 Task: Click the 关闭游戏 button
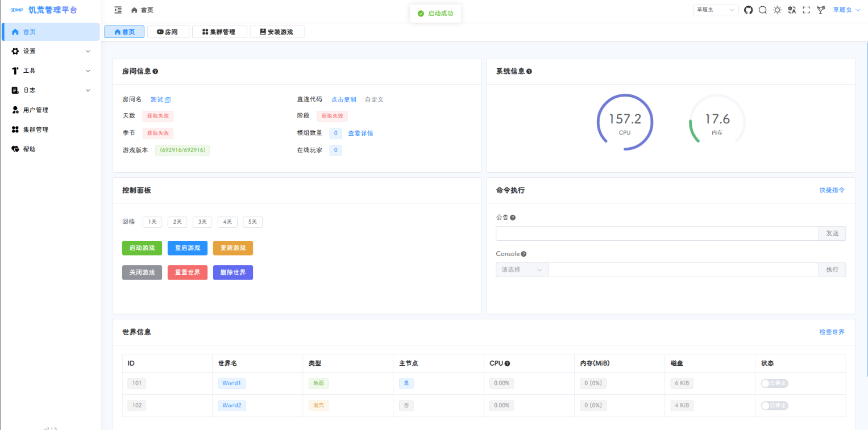(x=142, y=273)
